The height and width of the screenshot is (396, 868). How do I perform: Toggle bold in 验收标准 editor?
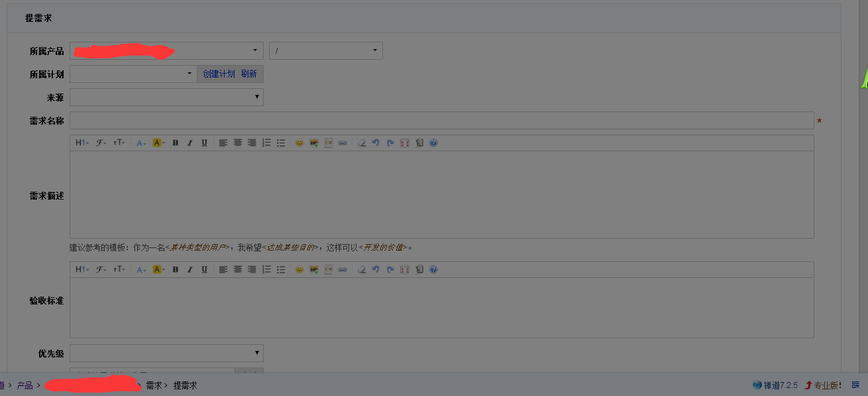[x=175, y=269]
